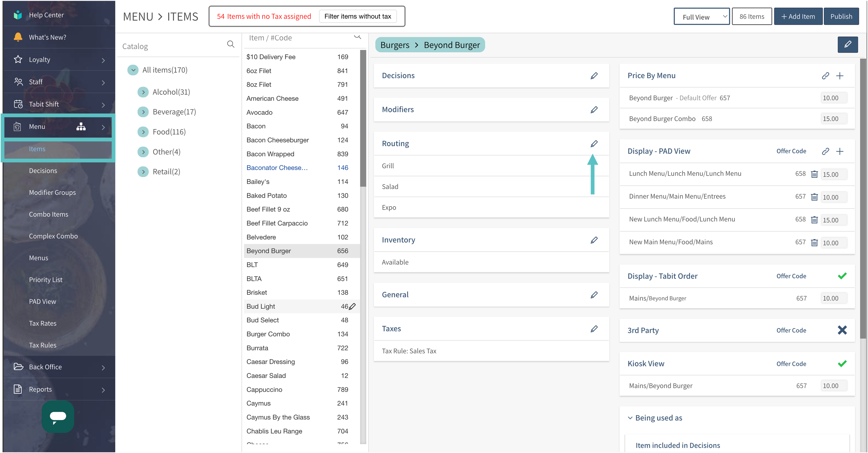Open the chat support bubble
The image size is (868, 453).
pos(58,417)
